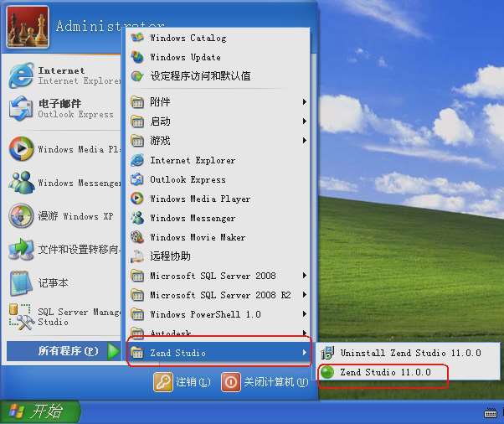Click green arrow next to 所有程序(P)
504x424 pixels.
(113, 351)
